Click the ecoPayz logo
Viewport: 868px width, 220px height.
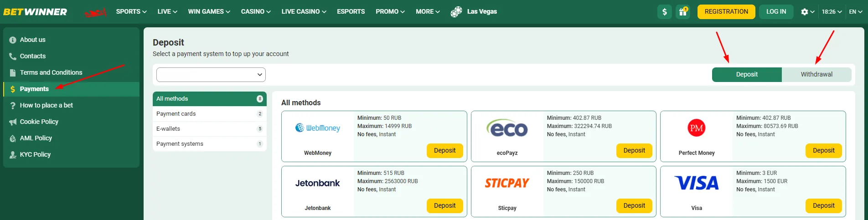click(x=507, y=128)
